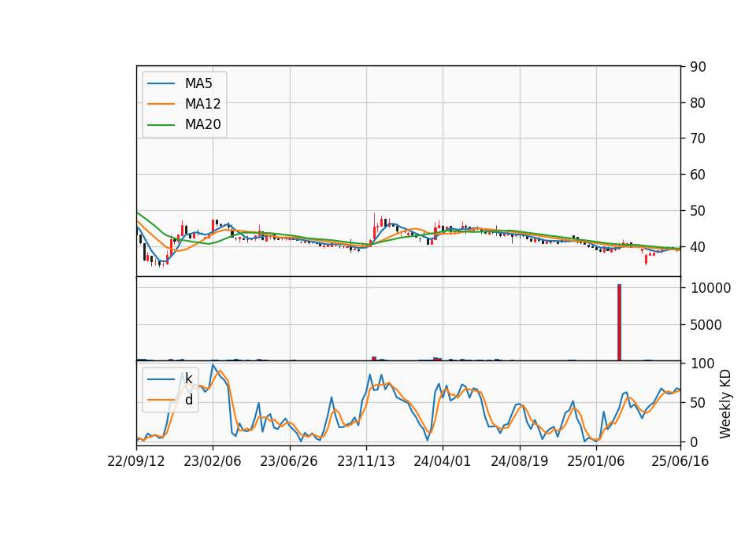Click the 24/04/01 date tick label
The width and height of the screenshot is (756, 543).
pos(442,462)
